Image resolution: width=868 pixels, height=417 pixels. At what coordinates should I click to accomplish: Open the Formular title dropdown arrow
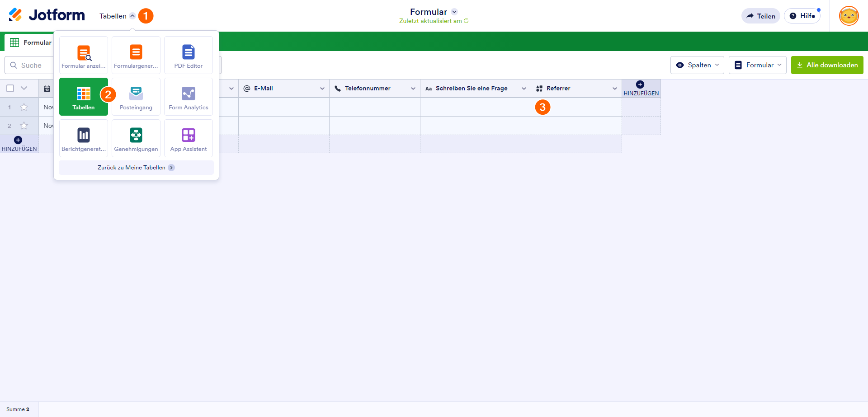tap(454, 12)
